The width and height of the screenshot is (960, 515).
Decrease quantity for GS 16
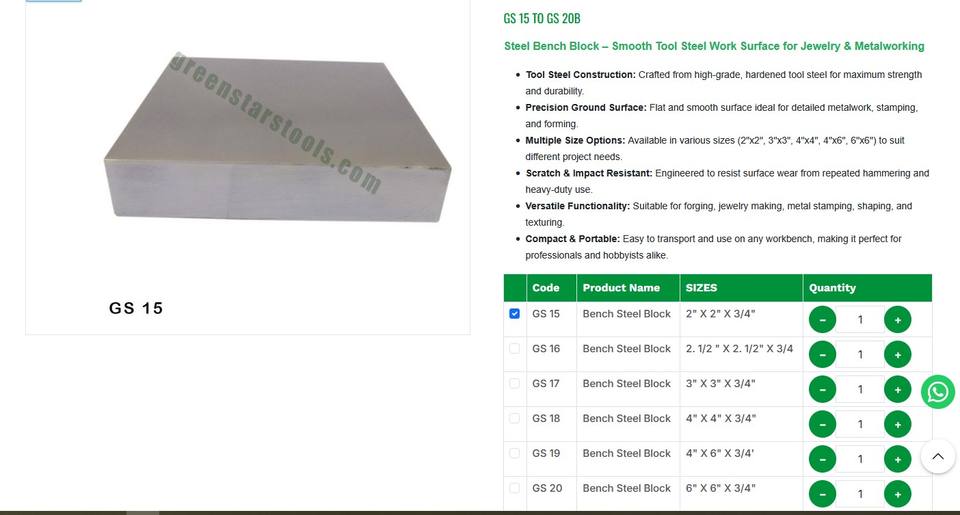click(x=822, y=355)
